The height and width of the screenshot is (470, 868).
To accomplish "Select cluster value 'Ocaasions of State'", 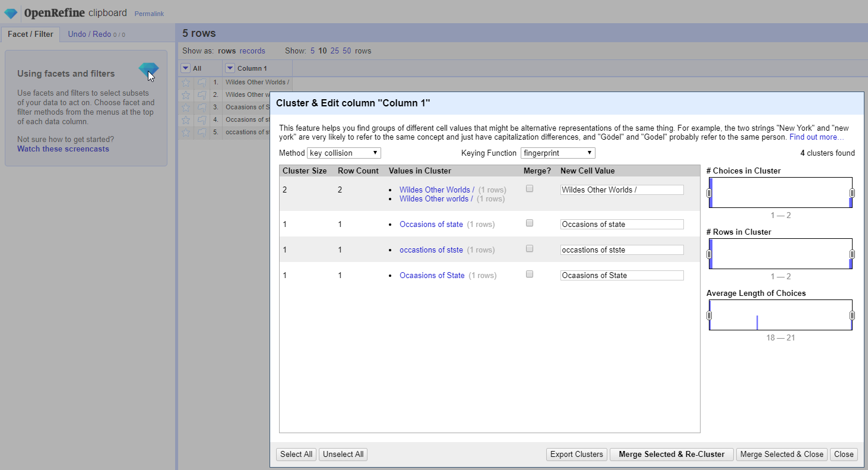I will coord(432,276).
